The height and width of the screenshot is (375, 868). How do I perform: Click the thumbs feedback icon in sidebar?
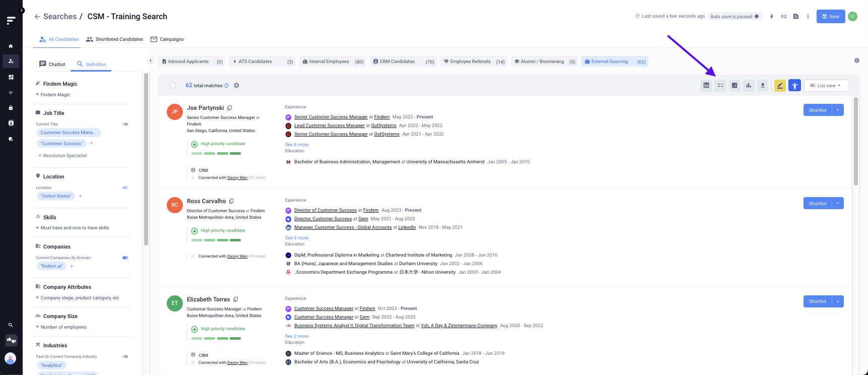click(11, 341)
